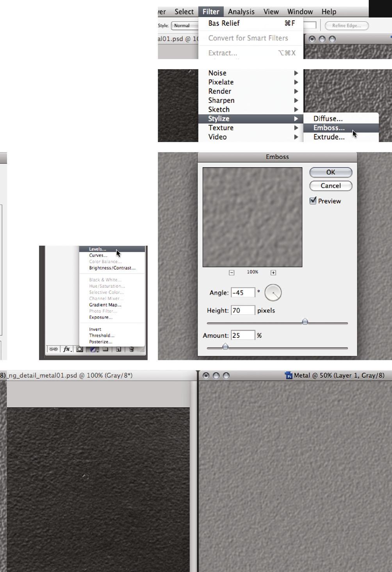Choose Extract from Filter menu
This screenshot has height=572, width=392.
coord(251,53)
